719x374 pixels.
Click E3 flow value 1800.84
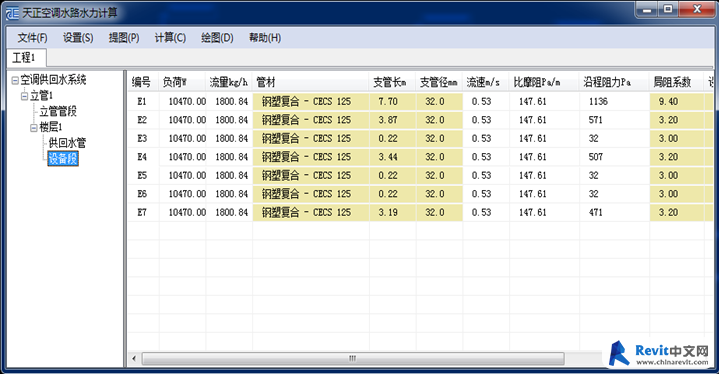tap(229, 138)
